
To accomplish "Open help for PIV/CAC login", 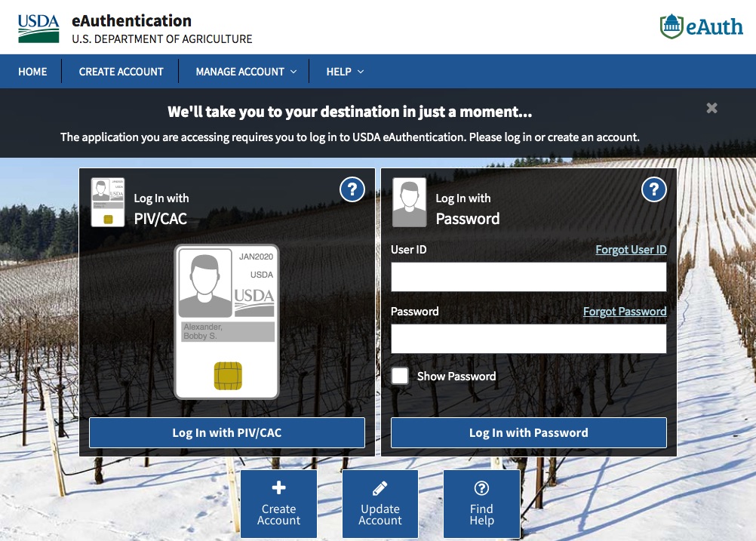I will 352,189.
